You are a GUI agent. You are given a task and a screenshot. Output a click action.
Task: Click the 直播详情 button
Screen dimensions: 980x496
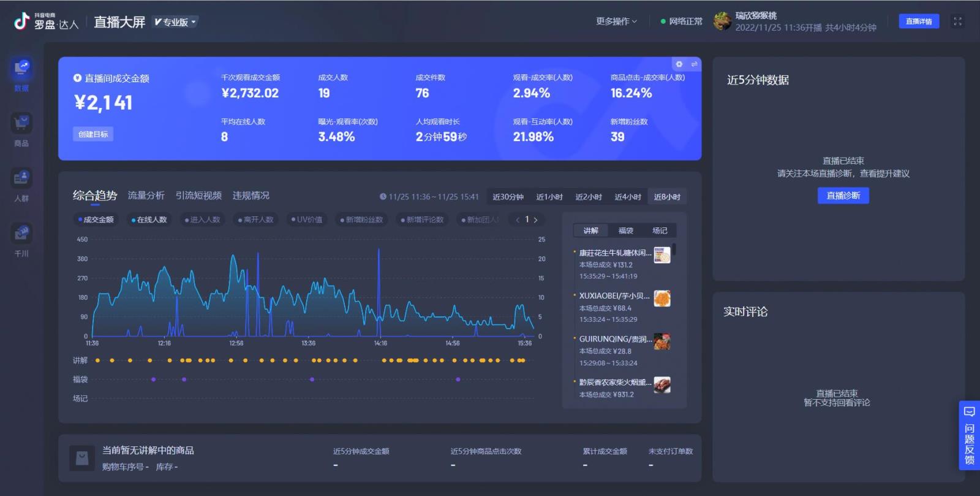[918, 21]
